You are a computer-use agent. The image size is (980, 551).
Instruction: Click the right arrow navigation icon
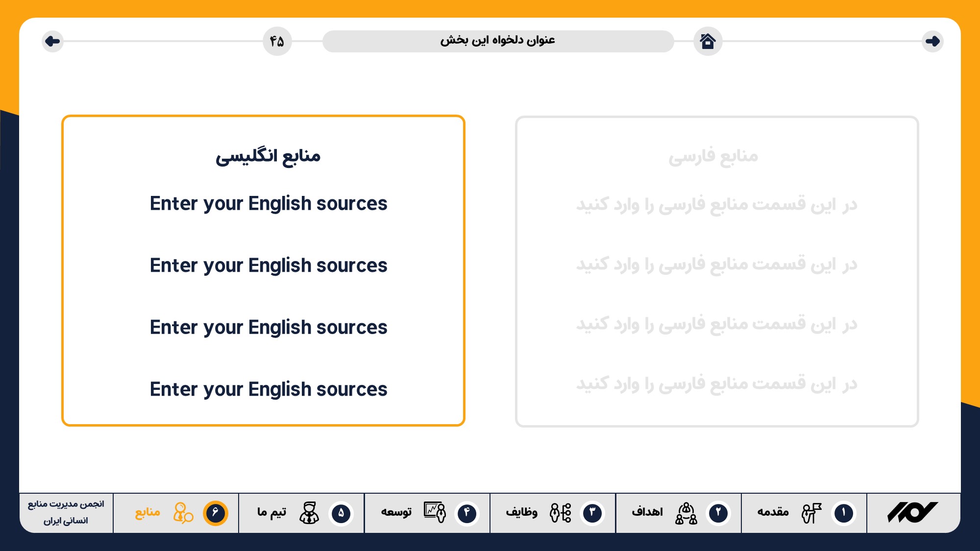click(932, 41)
